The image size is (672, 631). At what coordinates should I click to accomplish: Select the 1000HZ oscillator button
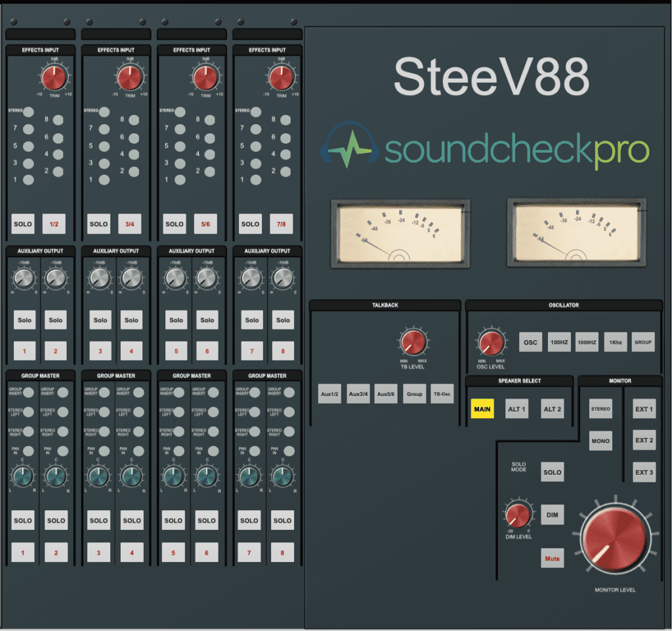tap(587, 342)
